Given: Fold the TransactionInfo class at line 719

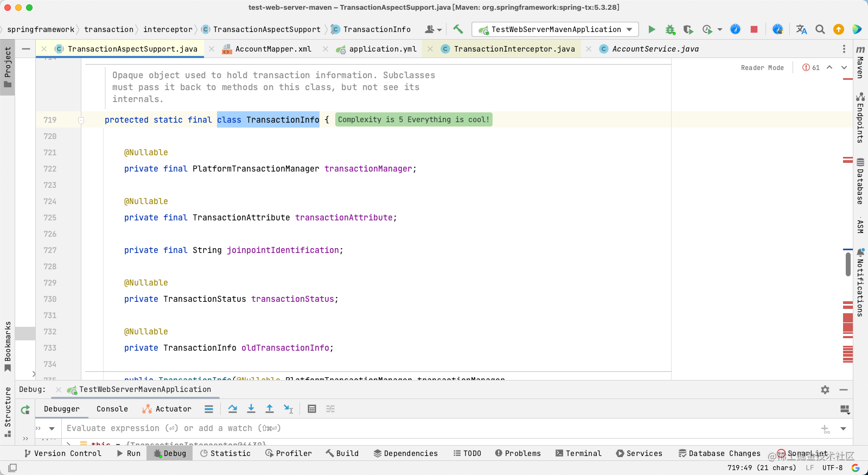Looking at the screenshot, I should pos(81,120).
